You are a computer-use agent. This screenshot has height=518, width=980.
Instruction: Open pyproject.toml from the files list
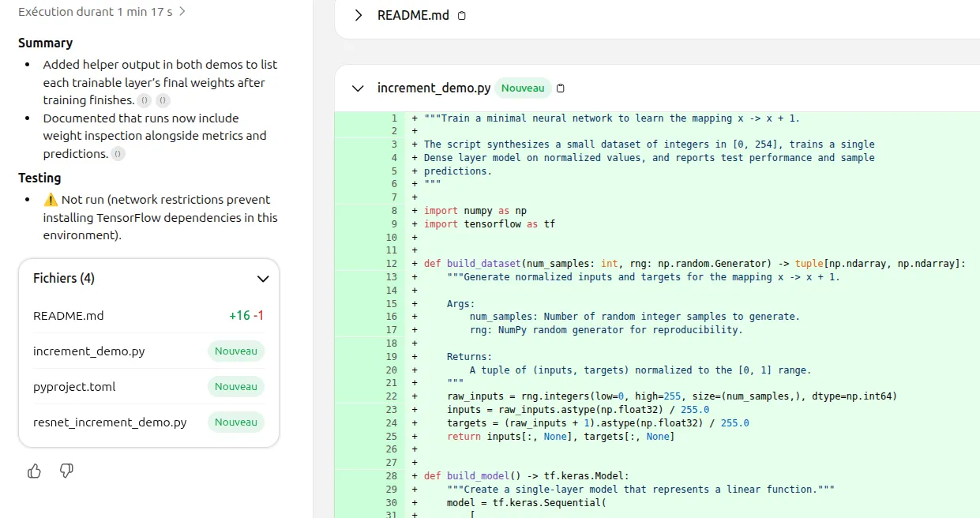[74, 387]
